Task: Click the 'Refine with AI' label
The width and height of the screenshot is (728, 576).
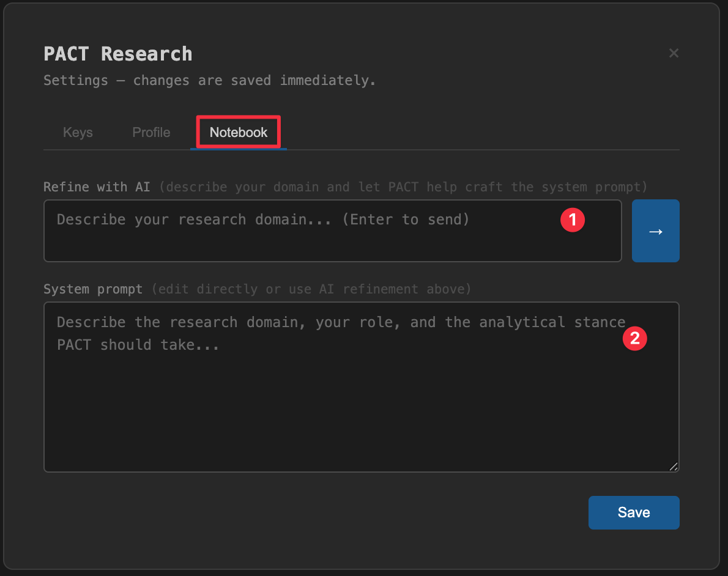Action: [x=97, y=187]
